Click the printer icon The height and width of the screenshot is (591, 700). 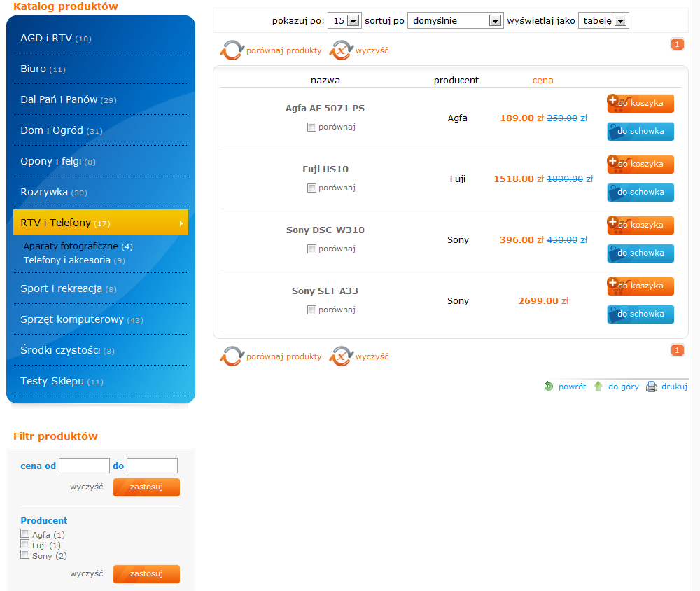click(x=651, y=387)
